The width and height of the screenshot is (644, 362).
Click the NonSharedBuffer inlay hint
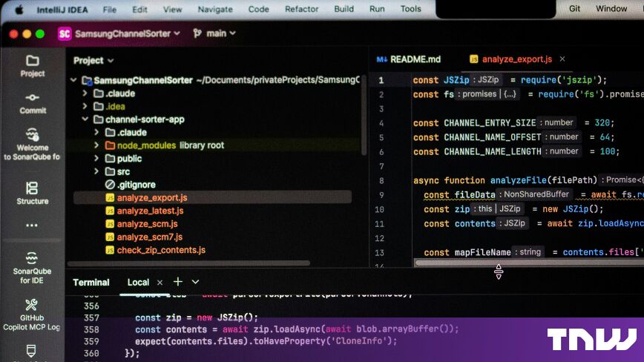pos(534,194)
